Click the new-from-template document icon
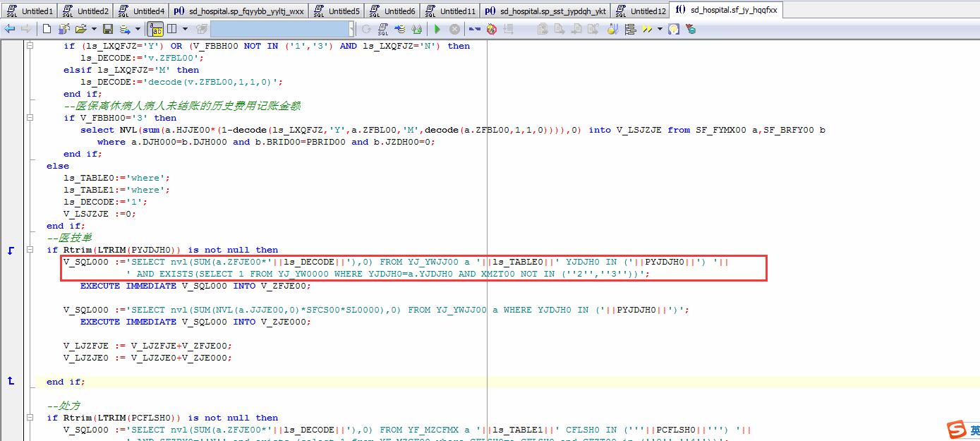980x441 pixels. (63, 29)
